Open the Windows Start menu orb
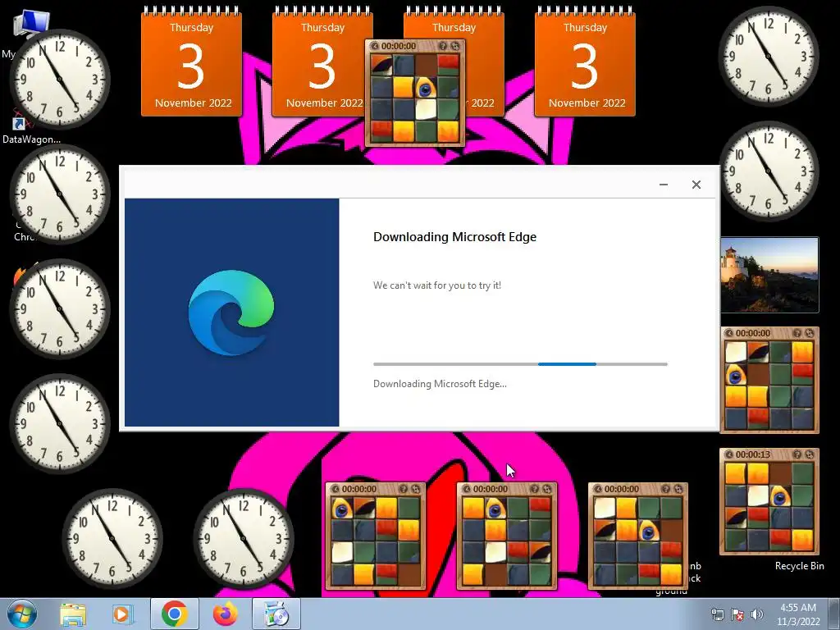Viewport: 840px width, 630px height. pos(22,614)
